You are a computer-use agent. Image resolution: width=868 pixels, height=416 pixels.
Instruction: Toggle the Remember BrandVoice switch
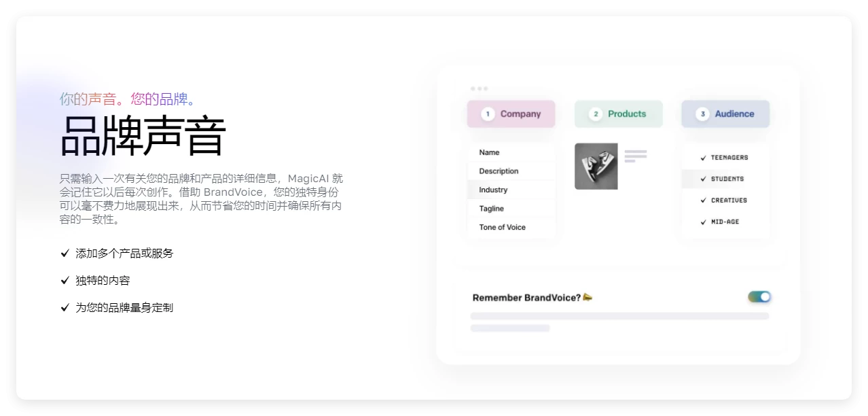759,297
